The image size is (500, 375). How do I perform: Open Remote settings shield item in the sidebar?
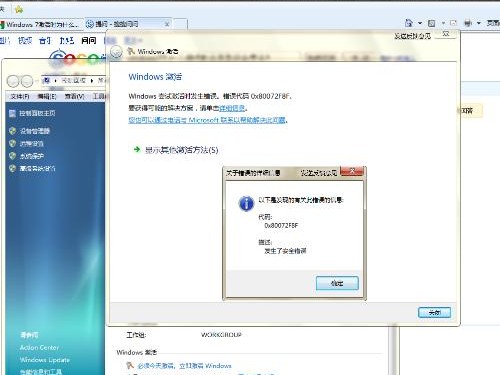(31, 144)
